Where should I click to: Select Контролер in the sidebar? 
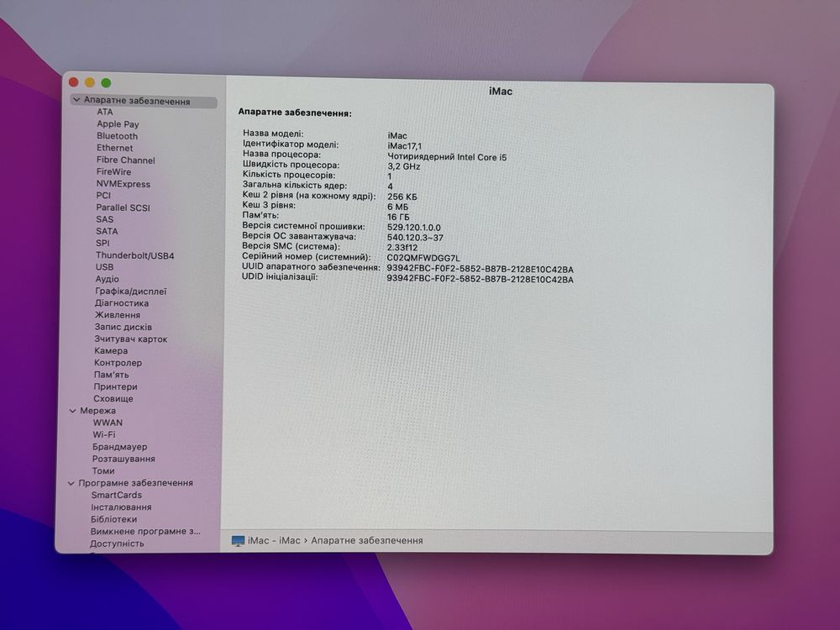118,363
